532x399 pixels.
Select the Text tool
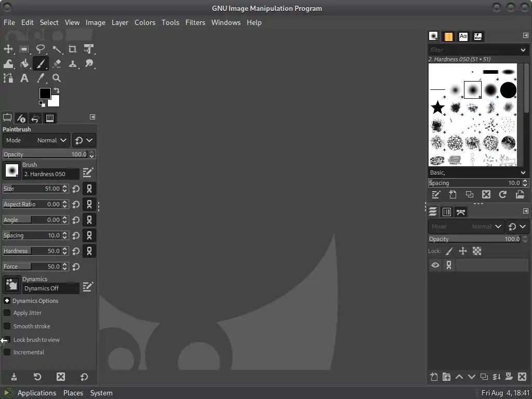pyautogui.click(x=24, y=78)
